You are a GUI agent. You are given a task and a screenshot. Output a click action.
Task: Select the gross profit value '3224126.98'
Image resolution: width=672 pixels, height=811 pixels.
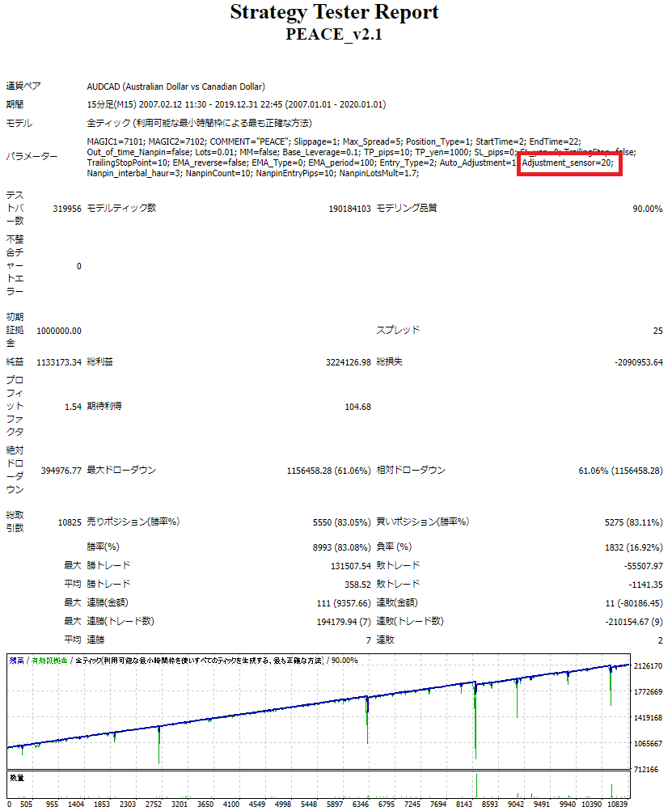click(x=349, y=362)
